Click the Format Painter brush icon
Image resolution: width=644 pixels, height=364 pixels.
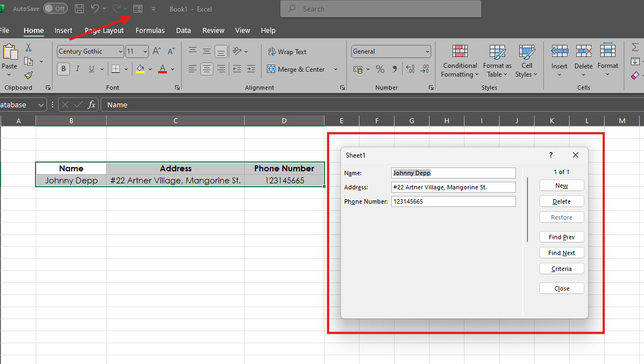pyautogui.click(x=28, y=75)
